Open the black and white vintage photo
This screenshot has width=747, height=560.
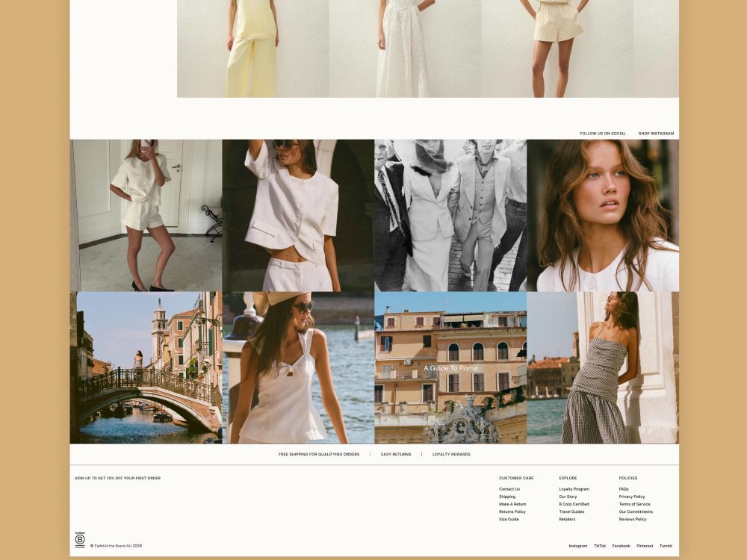450,215
